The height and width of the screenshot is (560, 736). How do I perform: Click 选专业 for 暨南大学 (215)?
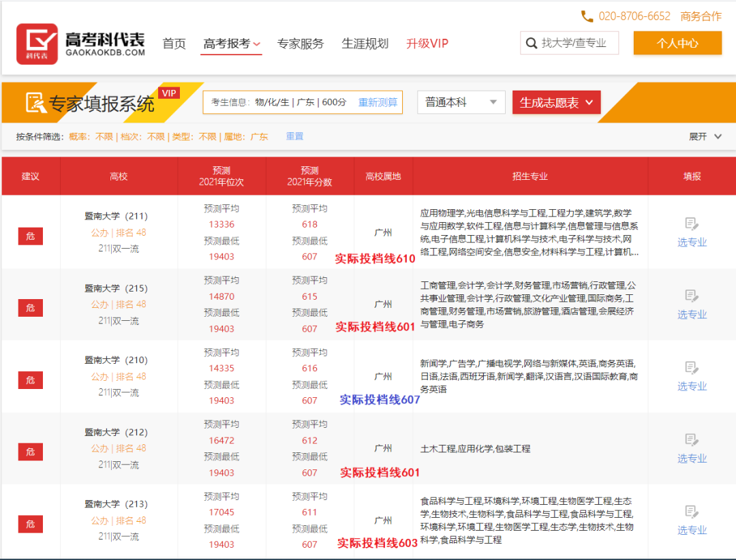tap(692, 315)
